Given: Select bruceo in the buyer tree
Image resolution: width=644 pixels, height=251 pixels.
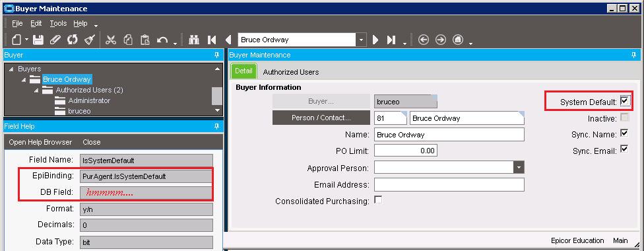Looking at the screenshot, I should click(79, 111).
